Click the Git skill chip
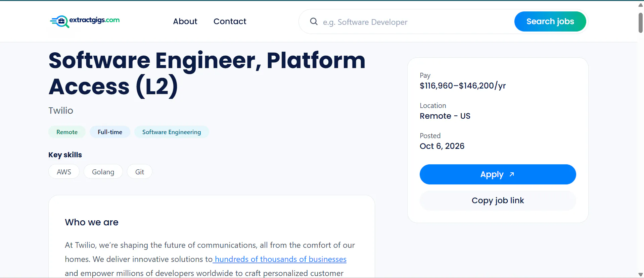644x278 pixels. (140, 172)
